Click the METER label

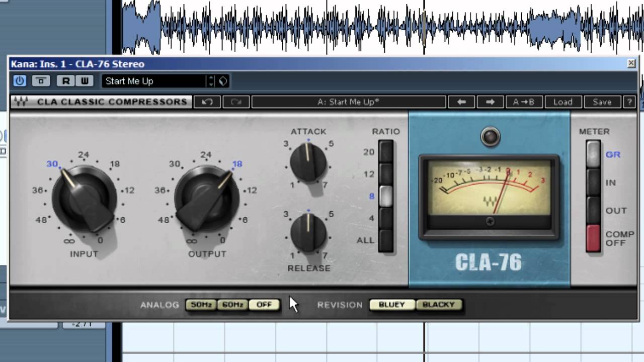pos(594,131)
